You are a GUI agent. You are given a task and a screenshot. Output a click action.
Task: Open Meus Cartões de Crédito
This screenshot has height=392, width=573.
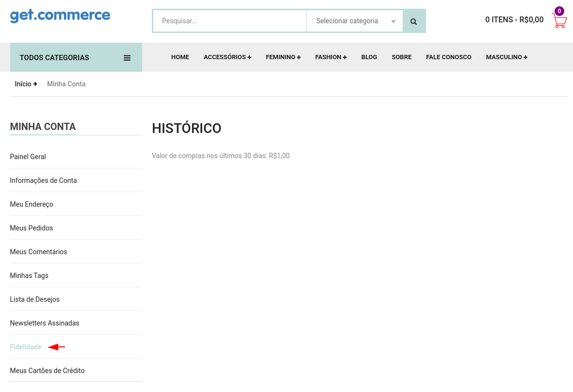[47, 371]
